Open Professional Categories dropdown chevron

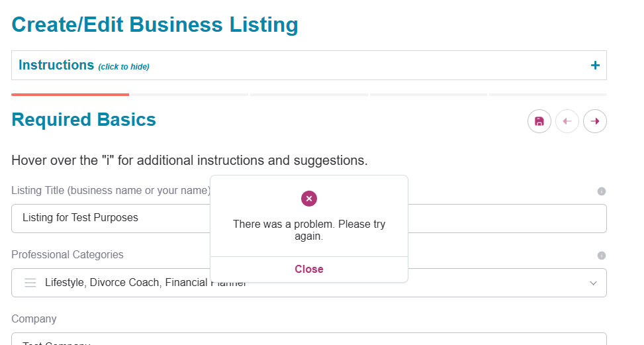[592, 283]
